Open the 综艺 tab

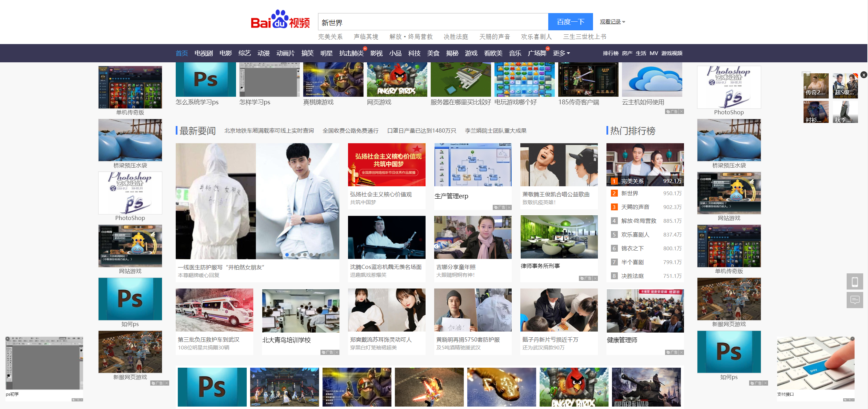point(245,53)
